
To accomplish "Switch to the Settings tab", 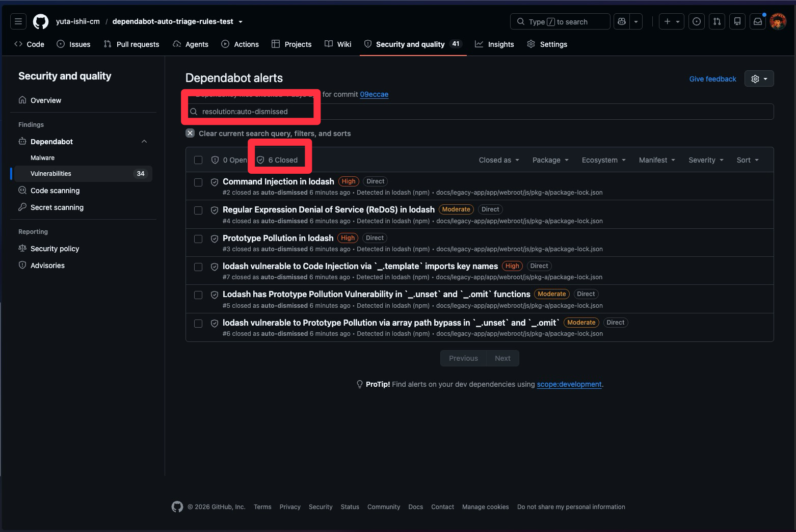I will (547, 44).
